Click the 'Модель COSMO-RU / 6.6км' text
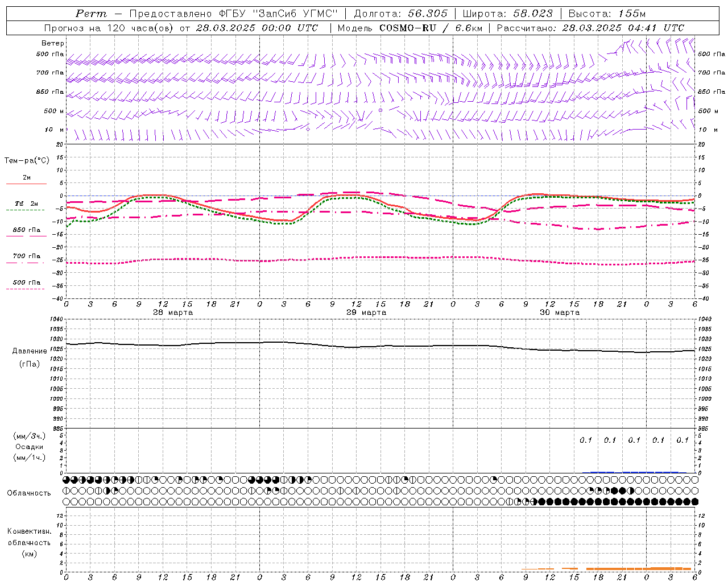The image size is (728, 582). (x=410, y=28)
